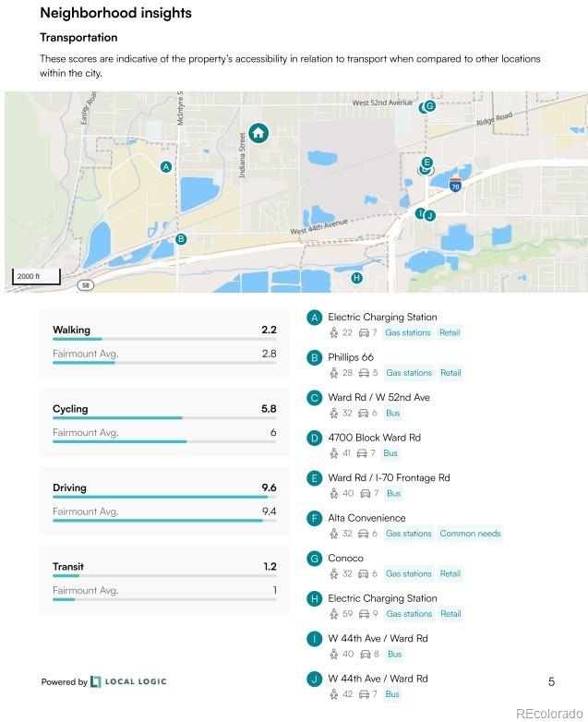Click Common needs tag under Alta Convenience
The width and height of the screenshot is (588, 722).
[470, 534]
